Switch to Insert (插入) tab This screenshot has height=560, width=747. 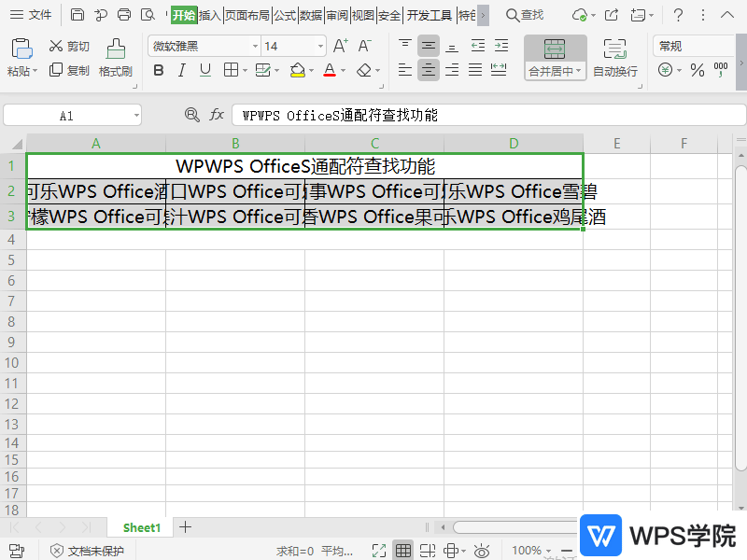tap(209, 15)
